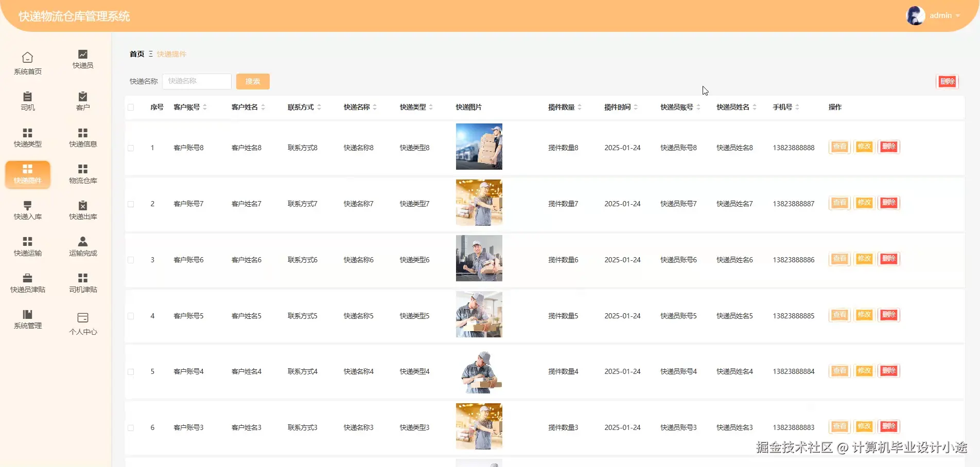The width and height of the screenshot is (980, 467).
Task: Open the 司机 management icon
Action: pos(27,100)
